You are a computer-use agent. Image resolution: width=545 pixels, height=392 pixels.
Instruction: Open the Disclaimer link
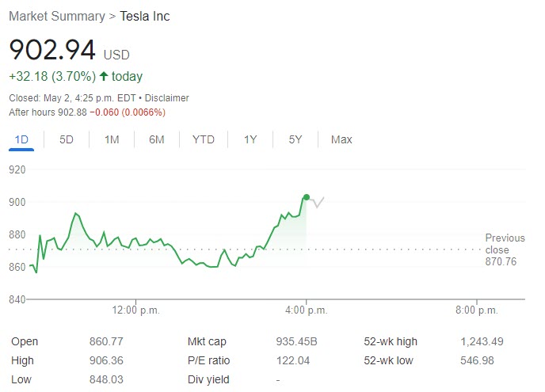166,98
